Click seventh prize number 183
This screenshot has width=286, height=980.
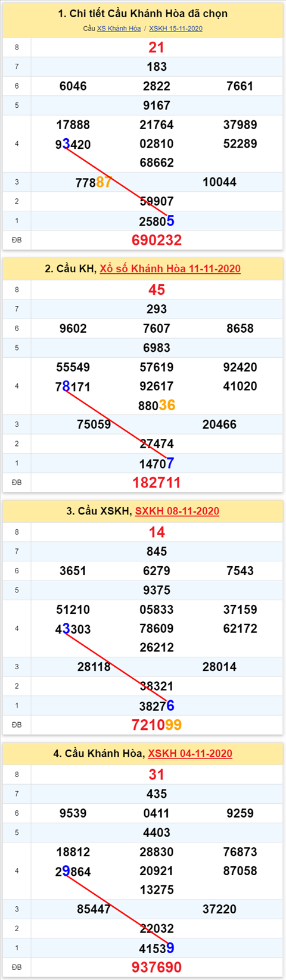click(x=157, y=67)
